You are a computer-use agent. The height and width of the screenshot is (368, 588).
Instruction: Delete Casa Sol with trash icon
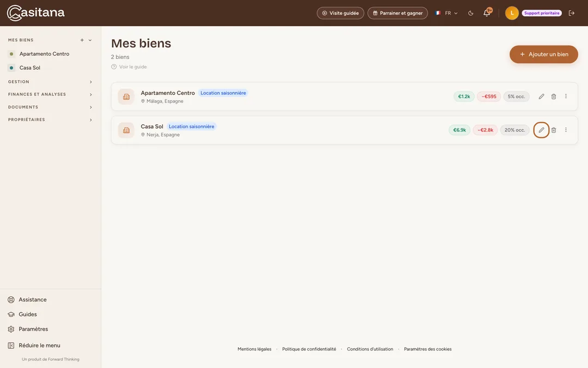(x=554, y=130)
